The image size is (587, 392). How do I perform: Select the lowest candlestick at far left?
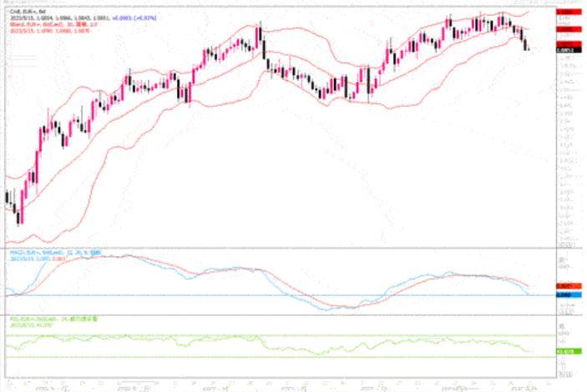(19, 217)
